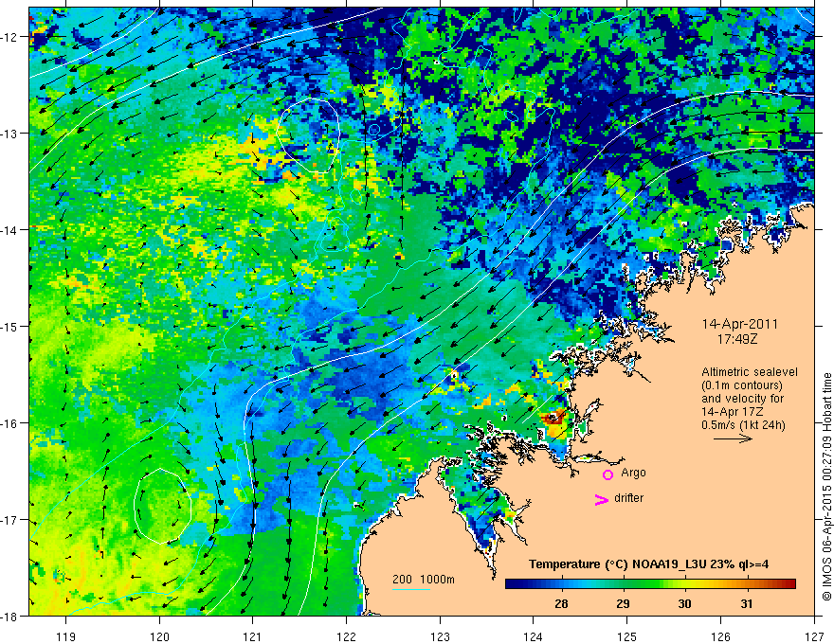Click the '(0.1m contours)' legend text
Viewport: 834px width, 644px height.
pyautogui.click(x=742, y=385)
